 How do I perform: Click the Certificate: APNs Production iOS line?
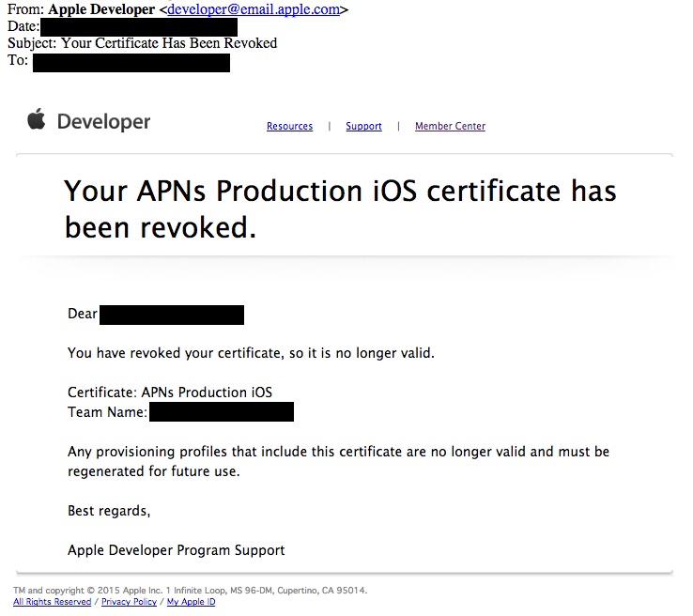(170, 393)
